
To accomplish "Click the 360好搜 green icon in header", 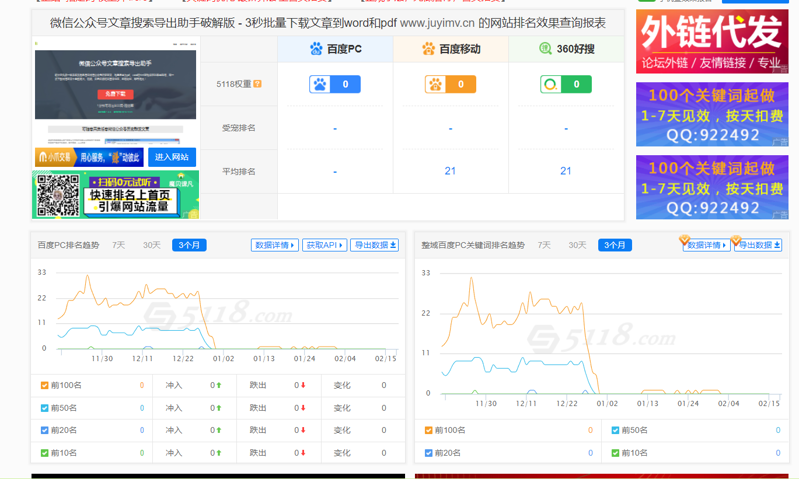I will [x=545, y=48].
